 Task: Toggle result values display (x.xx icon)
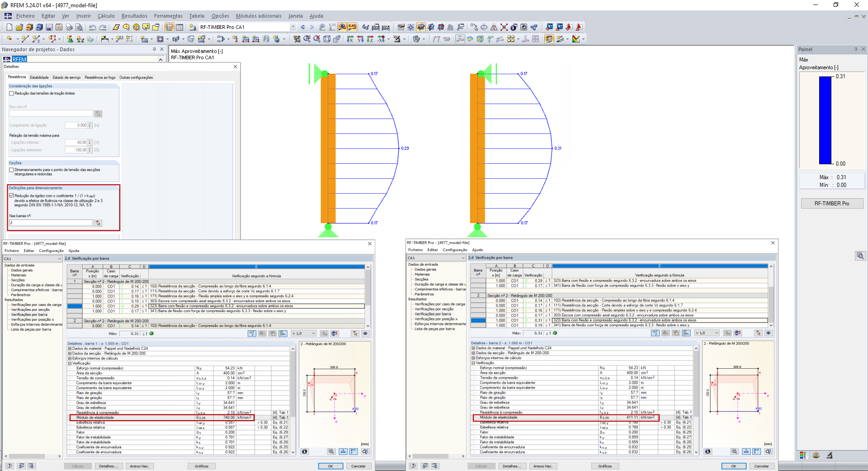(x=352, y=27)
